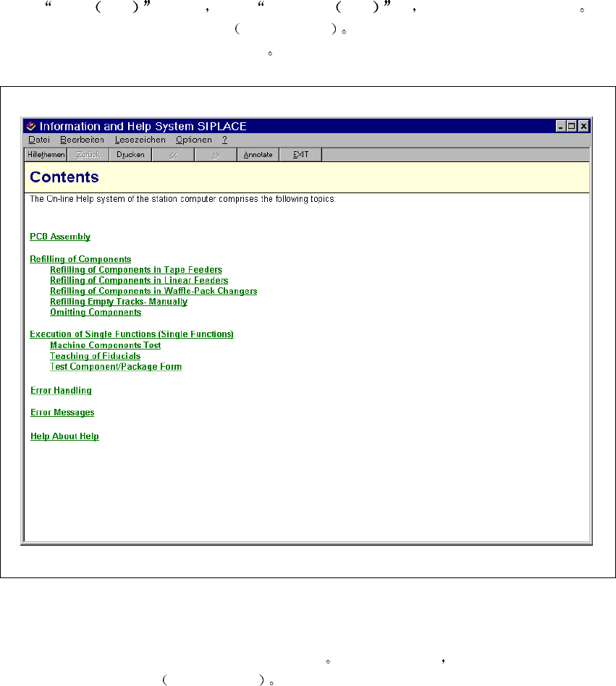Open the Optionen menu
The width and height of the screenshot is (616, 686).
coord(194,140)
